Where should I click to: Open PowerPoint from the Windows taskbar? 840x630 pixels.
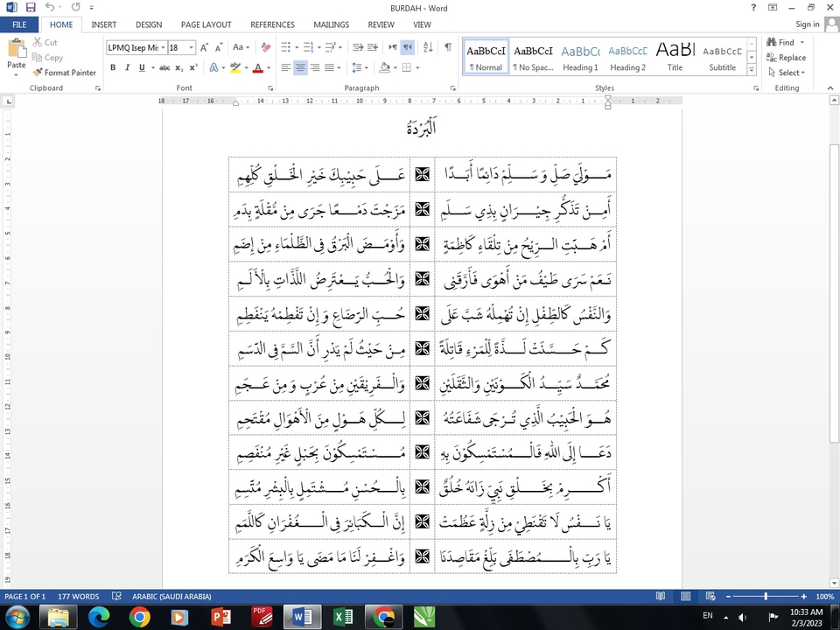coord(221,617)
